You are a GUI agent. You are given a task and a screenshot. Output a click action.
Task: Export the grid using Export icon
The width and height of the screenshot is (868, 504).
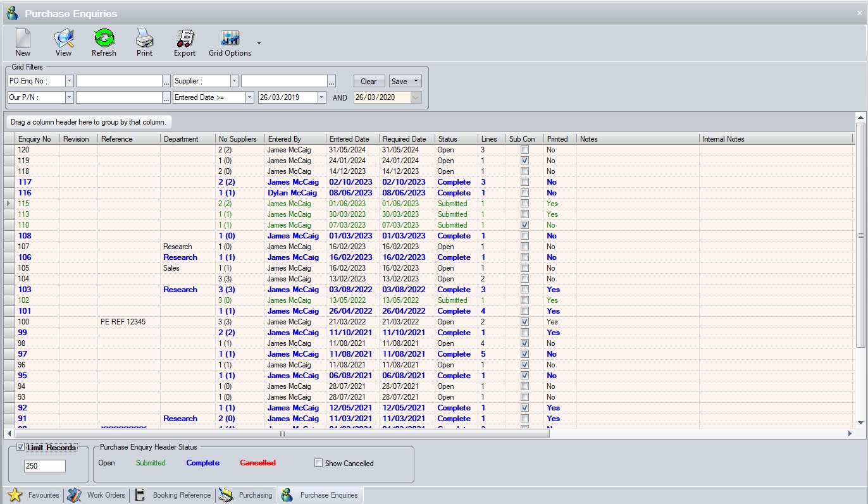(185, 42)
